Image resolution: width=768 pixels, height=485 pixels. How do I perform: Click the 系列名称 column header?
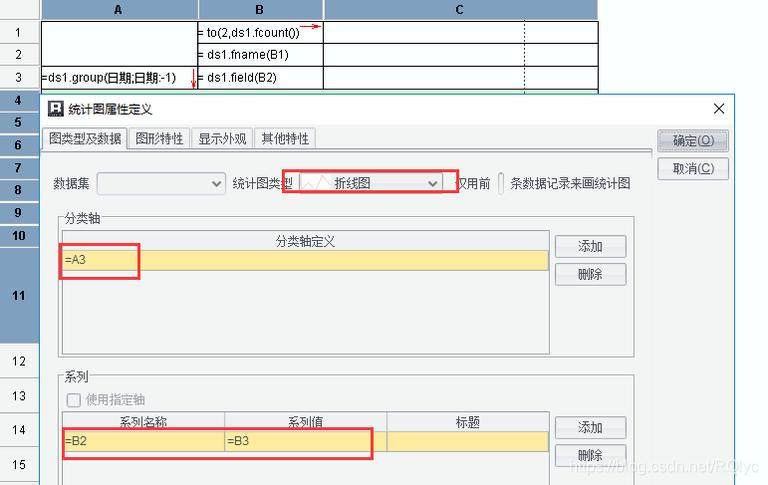tap(144, 422)
